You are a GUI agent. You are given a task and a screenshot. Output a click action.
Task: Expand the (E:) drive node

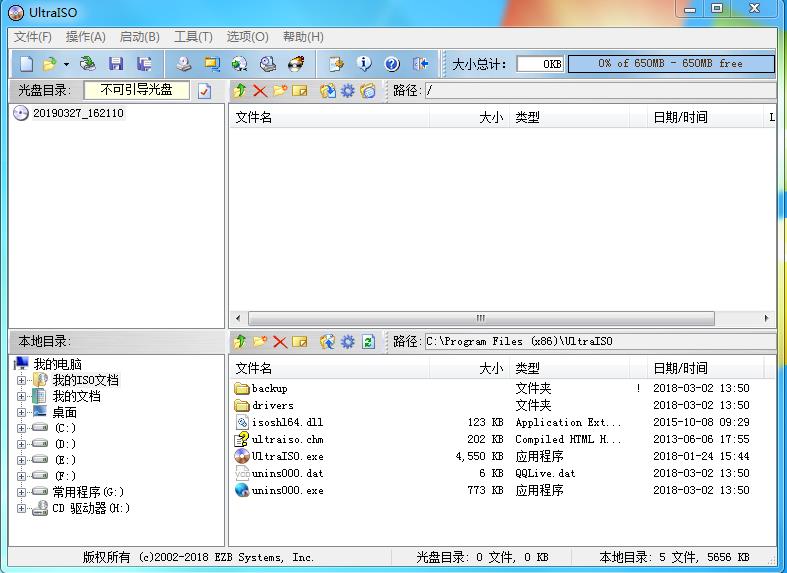(x=21, y=460)
